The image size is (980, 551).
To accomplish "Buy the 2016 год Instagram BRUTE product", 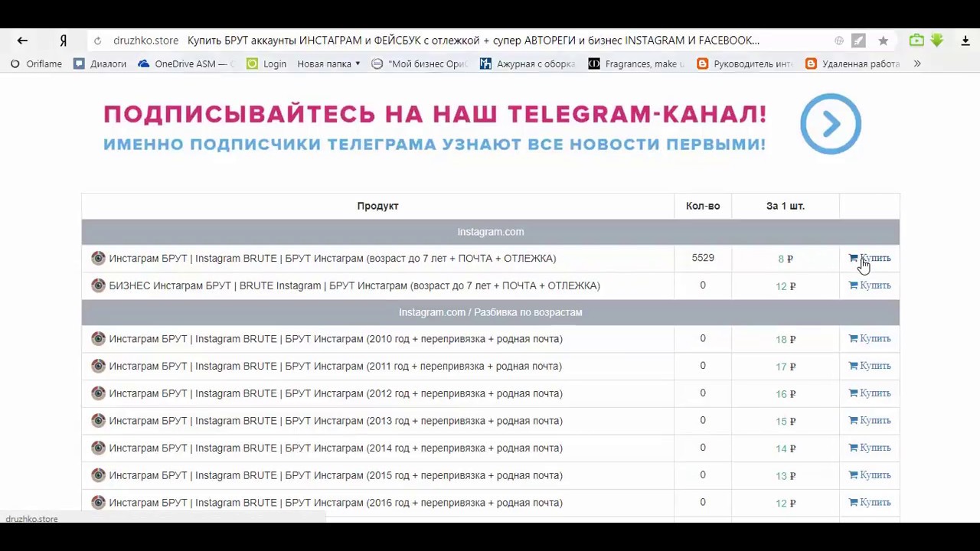I will coord(870,503).
